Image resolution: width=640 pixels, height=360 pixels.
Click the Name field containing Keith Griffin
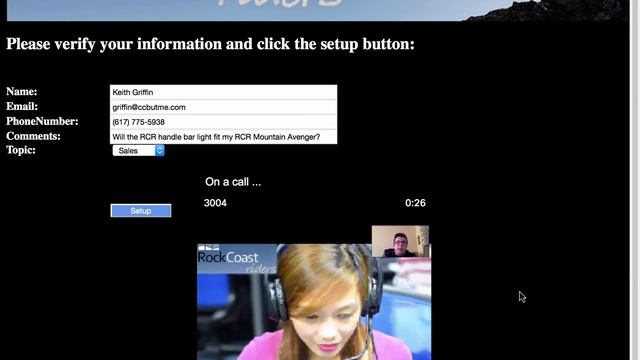point(223,92)
